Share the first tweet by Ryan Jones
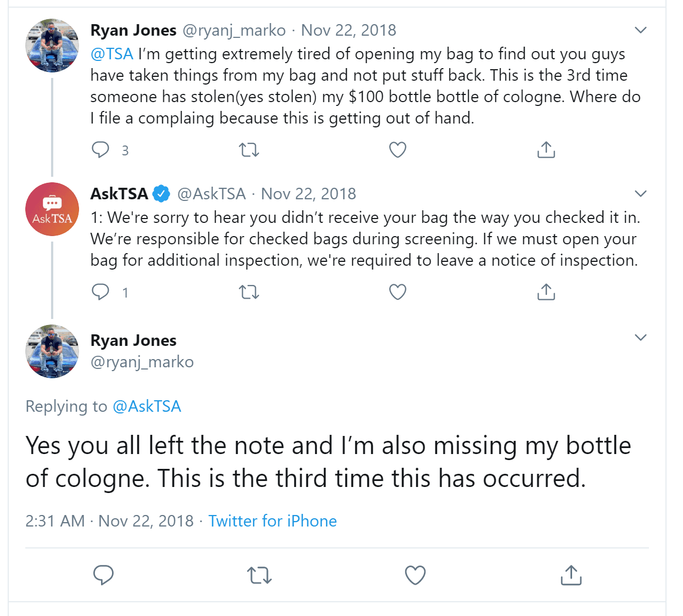This screenshot has height=616, width=683. click(x=546, y=150)
